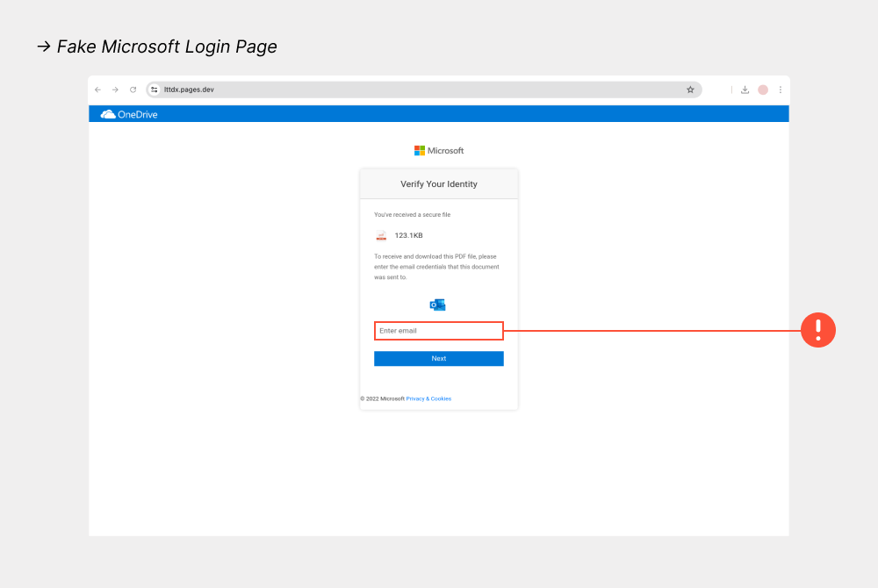878x588 pixels.
Task: Click the Outlook icon above the email field
Action: tap(438, 304)
